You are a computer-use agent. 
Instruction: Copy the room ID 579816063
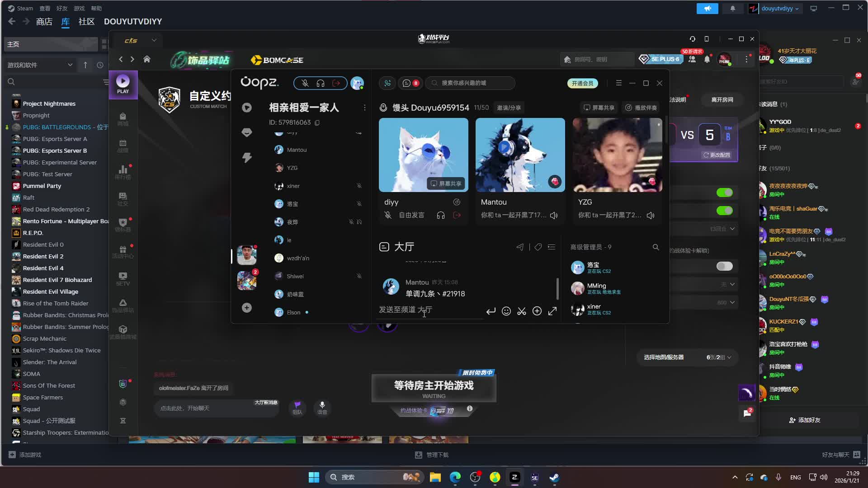coord(317,123)
